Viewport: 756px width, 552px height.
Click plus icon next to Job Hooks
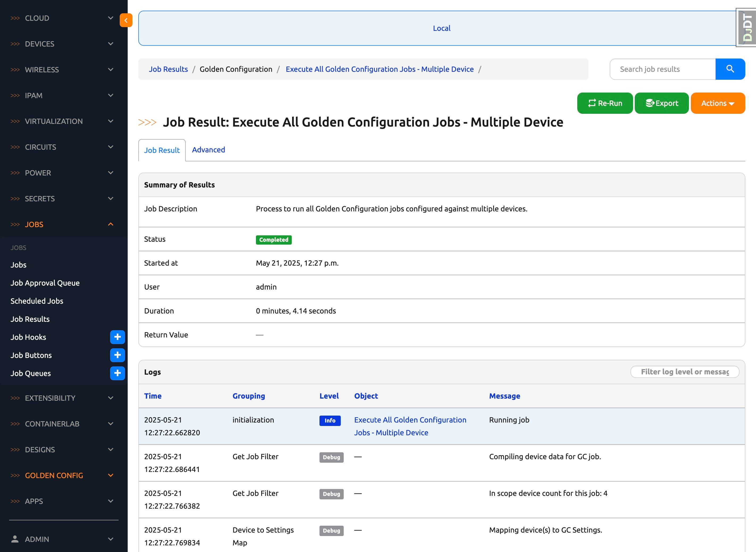tap(117, 337)
